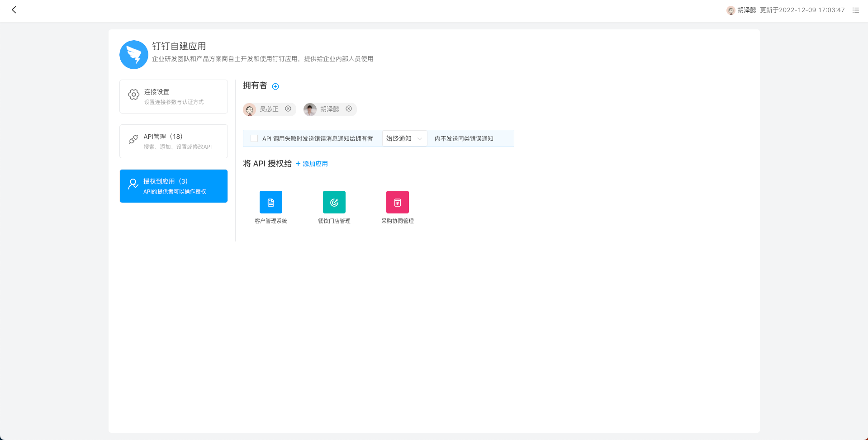Screen dimensions: 868x440
Task: Expand the 始终通知 dropdown
Action: [404, 139]
